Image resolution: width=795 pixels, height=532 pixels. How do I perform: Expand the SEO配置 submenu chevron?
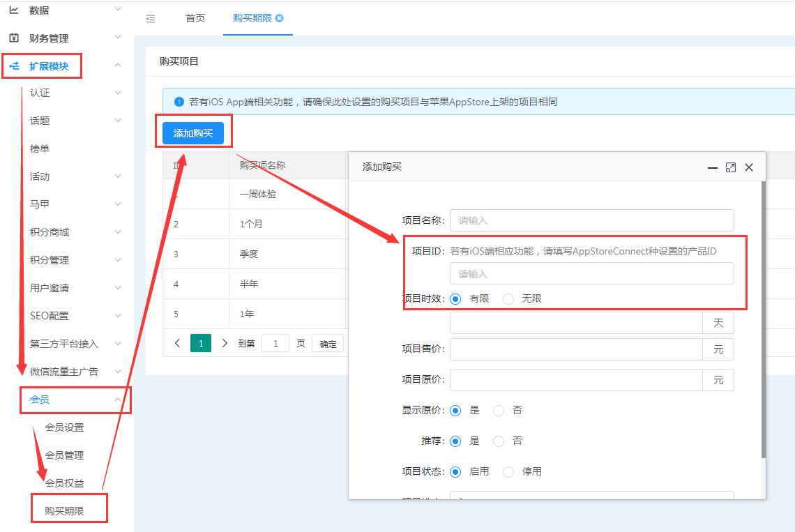point(118,316)
